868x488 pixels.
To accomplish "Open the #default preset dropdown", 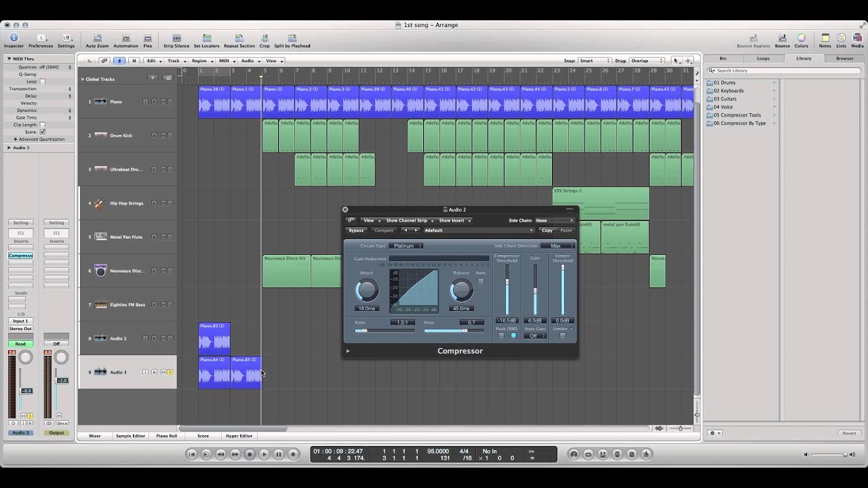I will tap(478, 230).
